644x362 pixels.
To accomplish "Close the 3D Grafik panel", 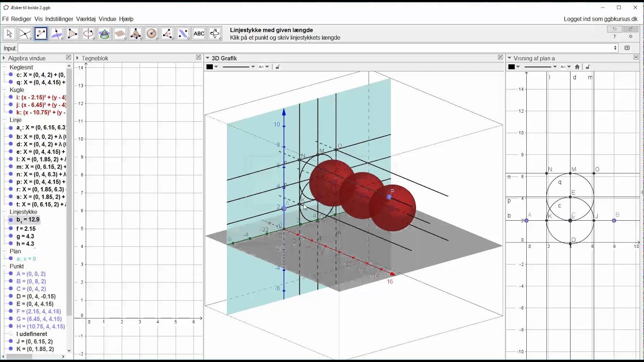I will click(500, 58).
